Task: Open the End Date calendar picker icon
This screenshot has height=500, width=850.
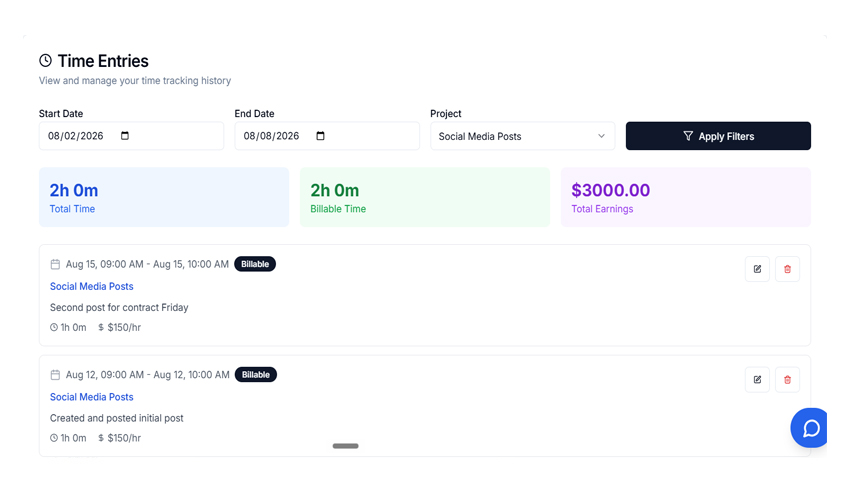Action: click(x=320, y=136)
